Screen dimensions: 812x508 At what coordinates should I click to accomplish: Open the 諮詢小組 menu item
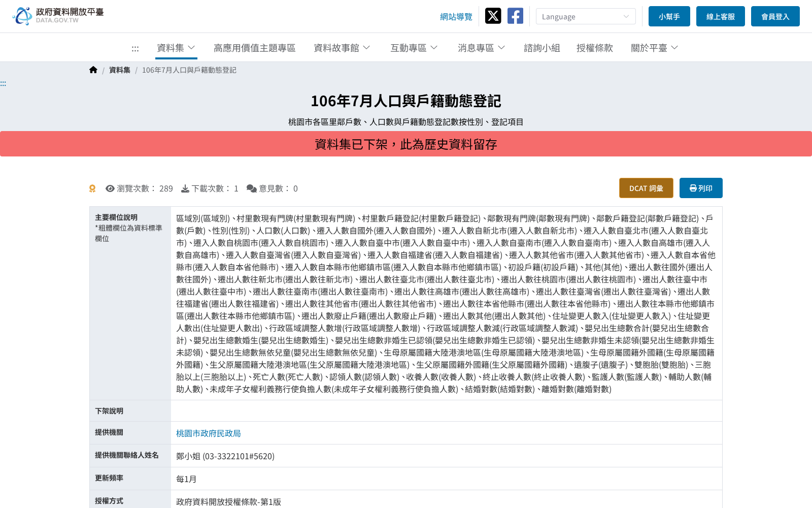[542, 48]
